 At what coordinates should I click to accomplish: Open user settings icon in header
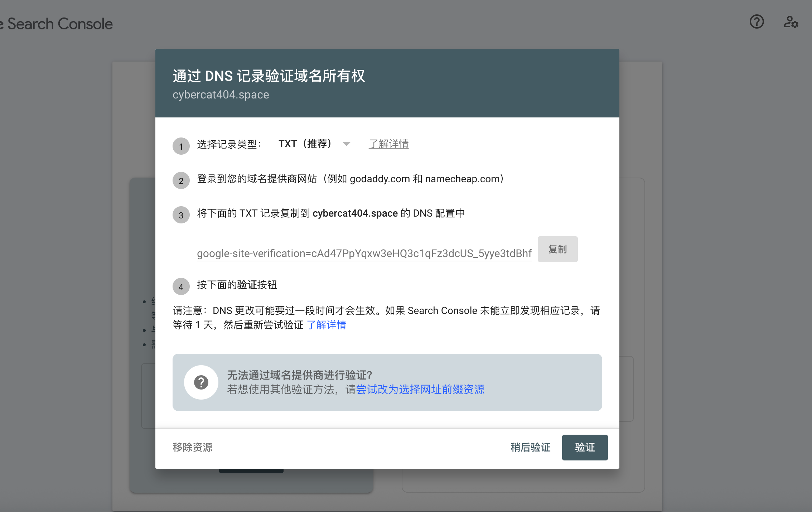[x=791, y=22]
